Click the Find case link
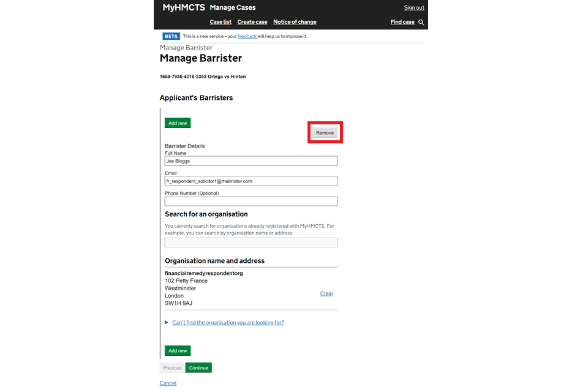The width and height of the screenshot is (588, 392). [402, 22]
